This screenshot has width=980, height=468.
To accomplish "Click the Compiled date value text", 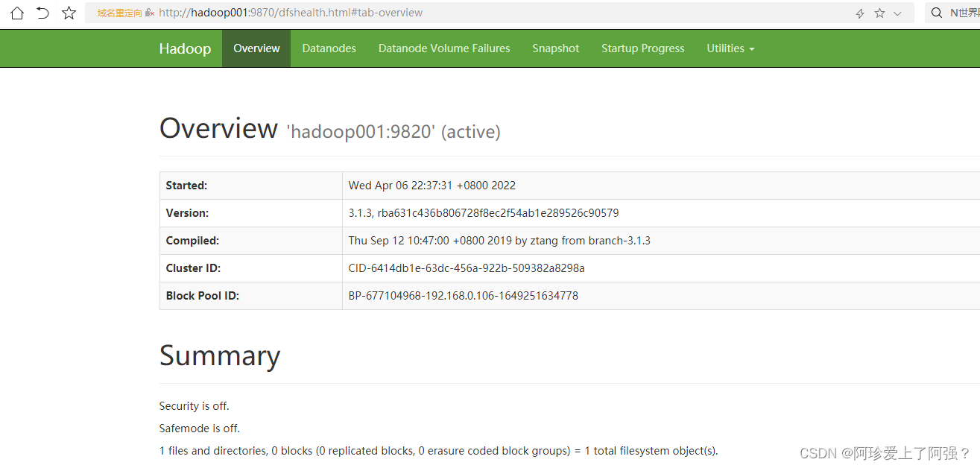I will (x=499, y=241).
